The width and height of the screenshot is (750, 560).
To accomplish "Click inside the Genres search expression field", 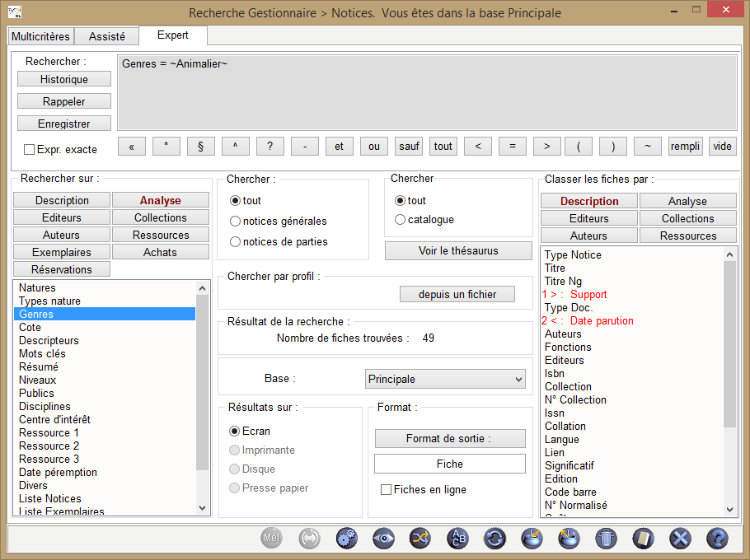I will point(427,92).
